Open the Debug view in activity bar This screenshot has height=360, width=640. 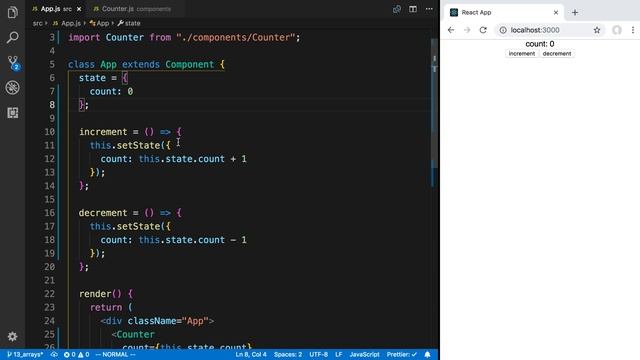13,88
